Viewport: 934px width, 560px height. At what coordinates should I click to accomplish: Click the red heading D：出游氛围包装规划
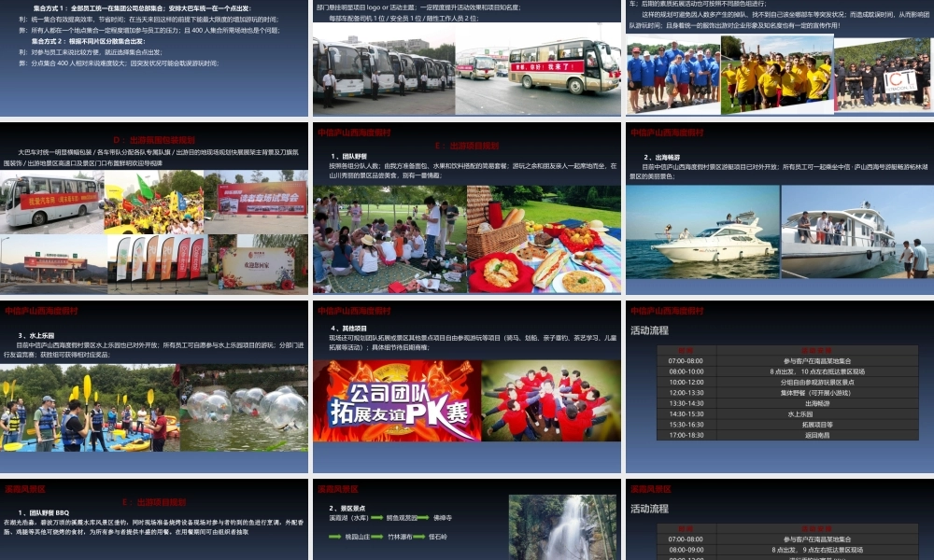click(x=154, y=140)
